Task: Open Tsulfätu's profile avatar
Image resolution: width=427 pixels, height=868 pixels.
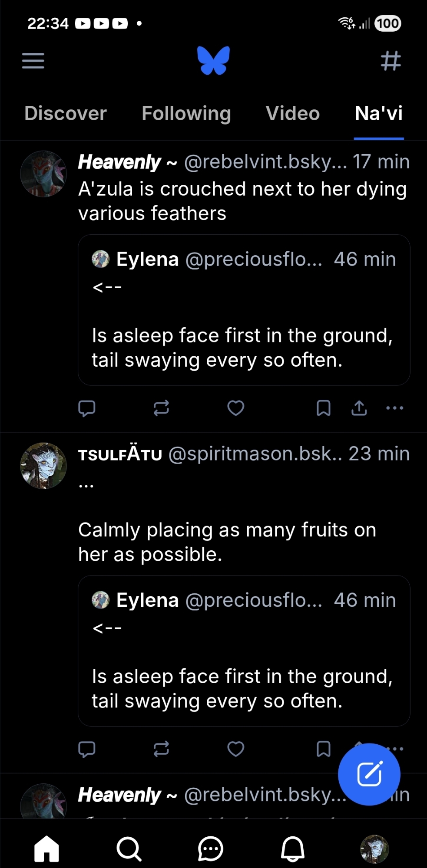Action: (43, 466)
